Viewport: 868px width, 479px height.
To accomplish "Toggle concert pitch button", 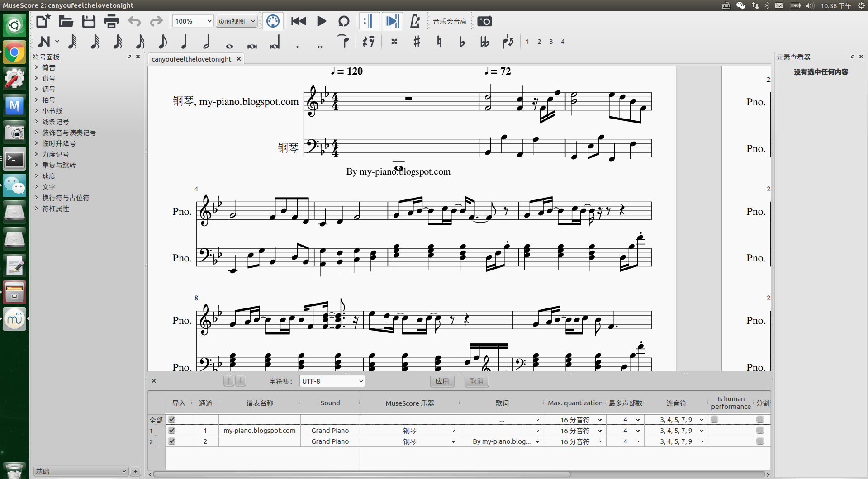I will 450,21.
